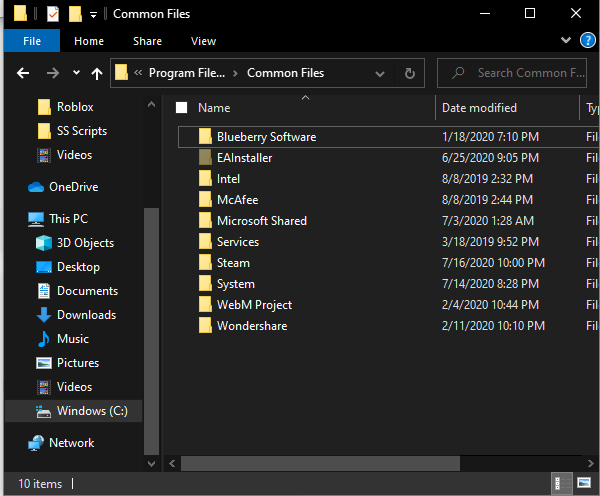This screenshot has height=496, width=600.
Task: Refresh the Common Files folder
Action: (x=409, y=73)
